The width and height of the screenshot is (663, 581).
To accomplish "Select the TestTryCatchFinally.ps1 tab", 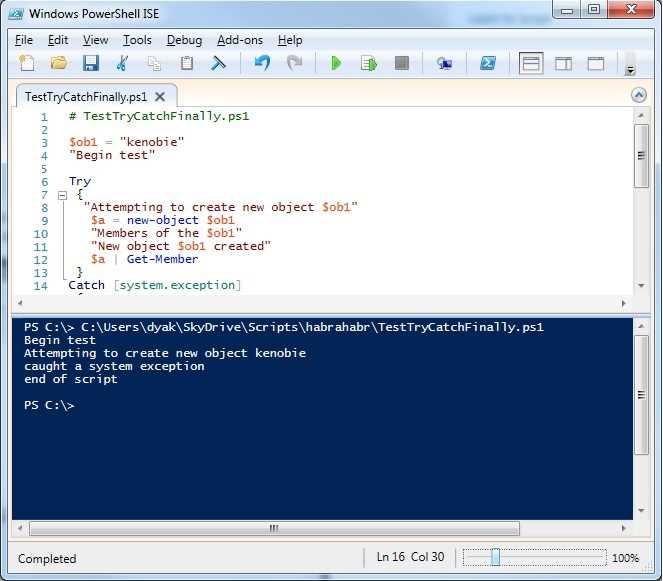I will [86, 97].
